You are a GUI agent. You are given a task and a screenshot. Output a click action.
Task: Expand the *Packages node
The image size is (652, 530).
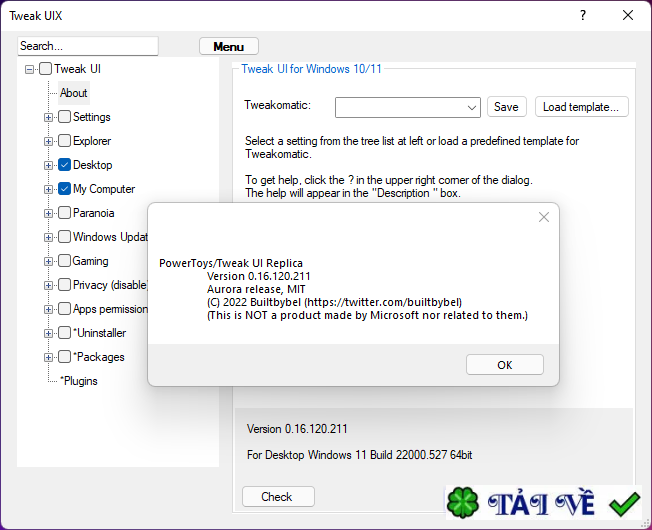pyautogui.click(x=48, y=358)
